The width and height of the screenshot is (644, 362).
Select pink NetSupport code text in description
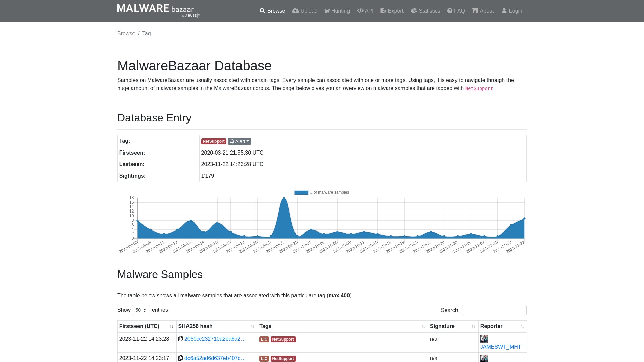[479, 89]
